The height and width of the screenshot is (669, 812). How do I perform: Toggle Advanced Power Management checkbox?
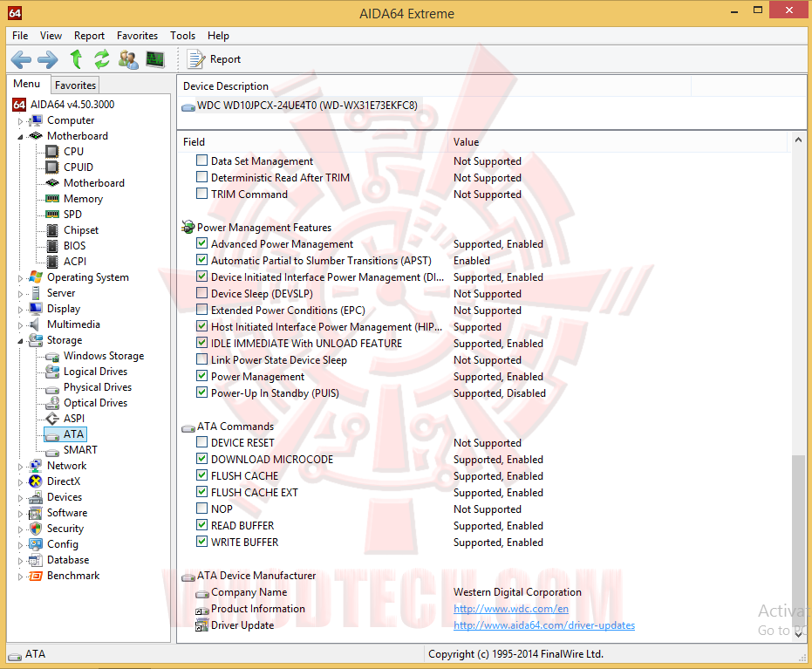pyautogui.click(x=202, y=243)
